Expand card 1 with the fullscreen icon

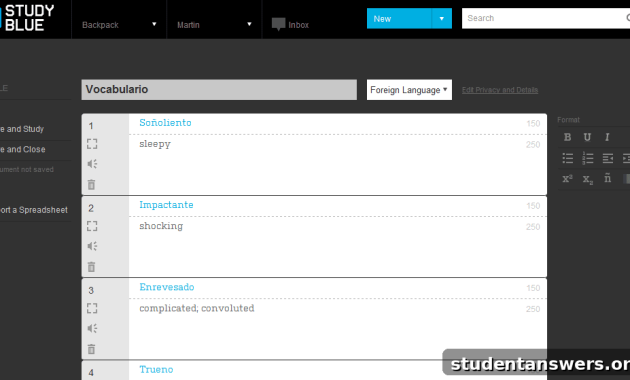click(92, 144)
